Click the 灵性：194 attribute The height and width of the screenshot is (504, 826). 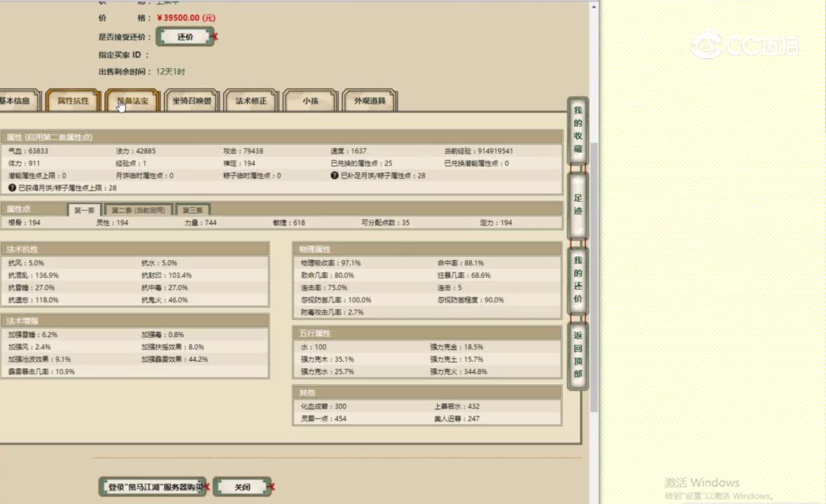point(112,223)
